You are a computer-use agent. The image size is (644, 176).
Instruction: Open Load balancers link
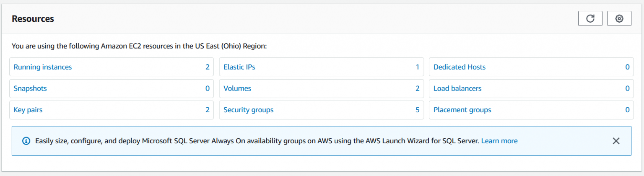coord(457,88)
